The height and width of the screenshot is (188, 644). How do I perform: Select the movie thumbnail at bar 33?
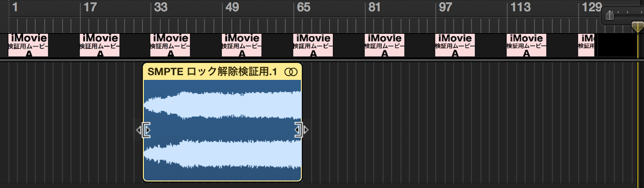170,45
